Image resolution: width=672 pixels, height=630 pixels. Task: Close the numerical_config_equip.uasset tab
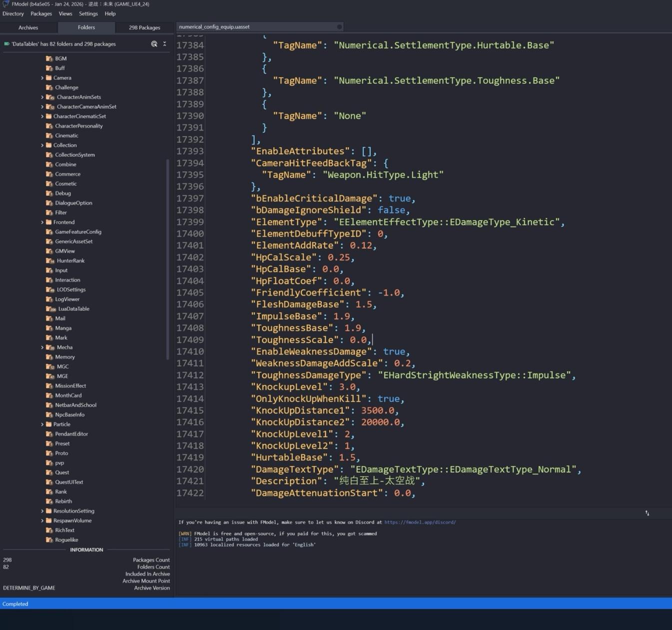[339, 27]
